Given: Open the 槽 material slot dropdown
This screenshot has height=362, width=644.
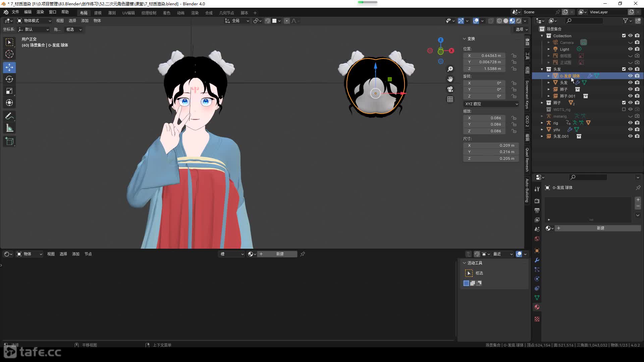Looking at the screenshot, I should pyautogui.click(x=231, y=254).
